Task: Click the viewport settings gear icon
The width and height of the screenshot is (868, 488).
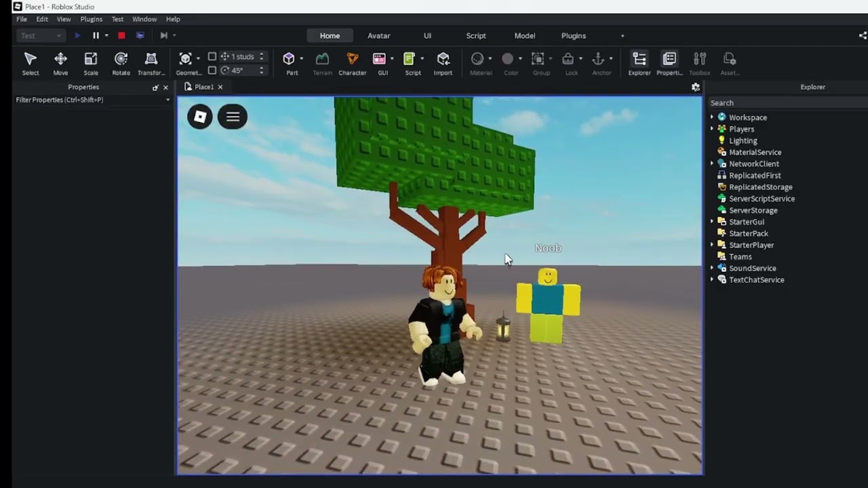Action: (x=695, y=87)
